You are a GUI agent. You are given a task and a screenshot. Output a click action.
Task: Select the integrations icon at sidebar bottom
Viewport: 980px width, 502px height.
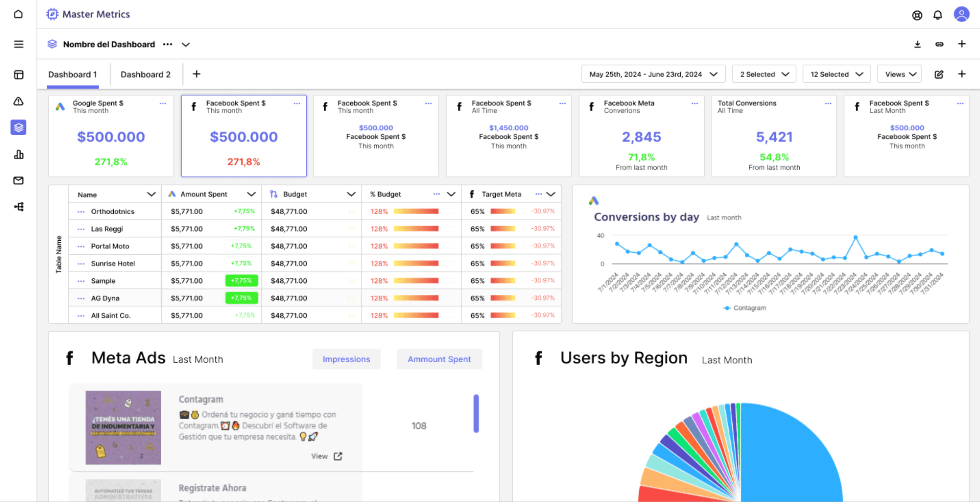[x=18, y=206]
